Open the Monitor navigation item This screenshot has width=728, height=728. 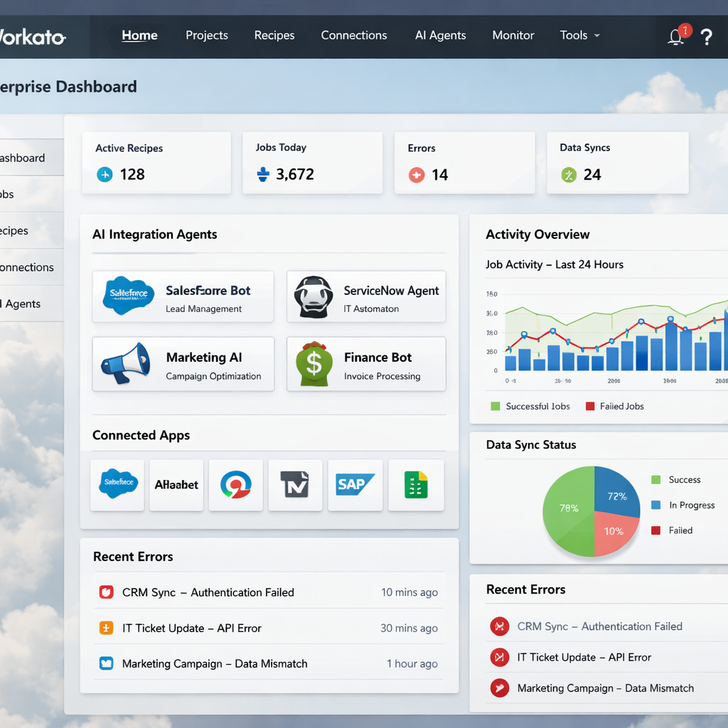tap(513, 36)
